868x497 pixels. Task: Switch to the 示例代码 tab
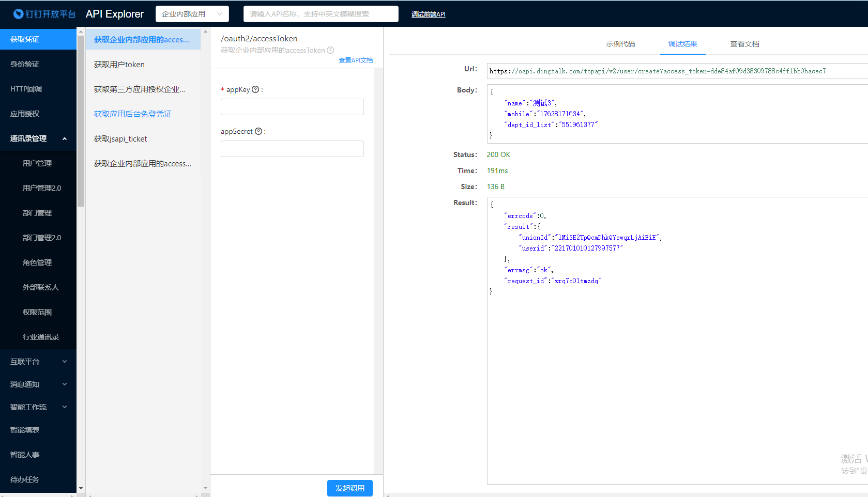[620, 44]
